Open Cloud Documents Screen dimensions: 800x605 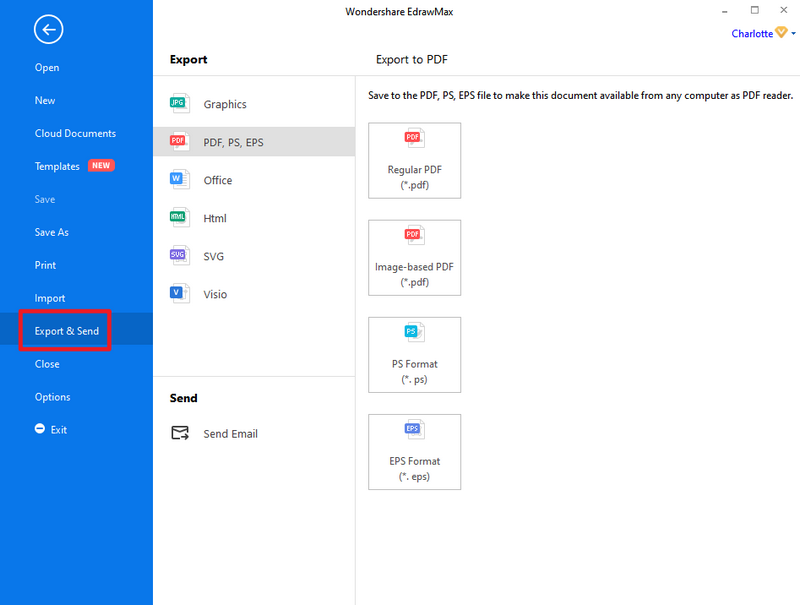(76, 133)
